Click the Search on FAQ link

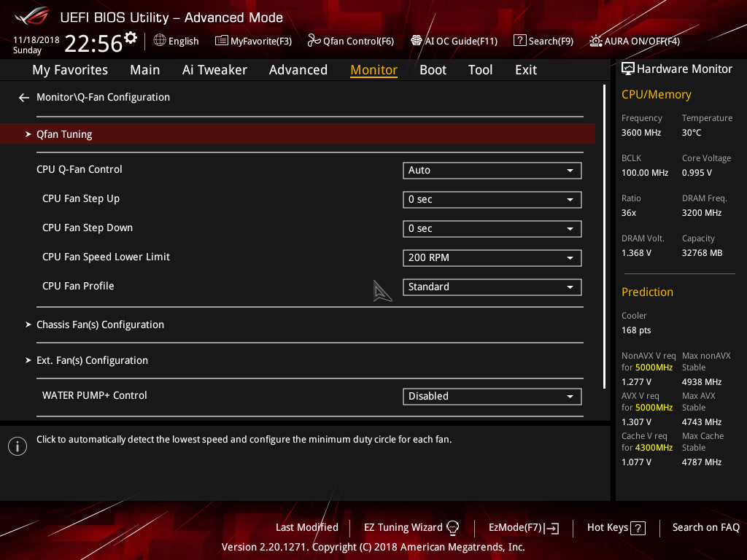(706, 528)
